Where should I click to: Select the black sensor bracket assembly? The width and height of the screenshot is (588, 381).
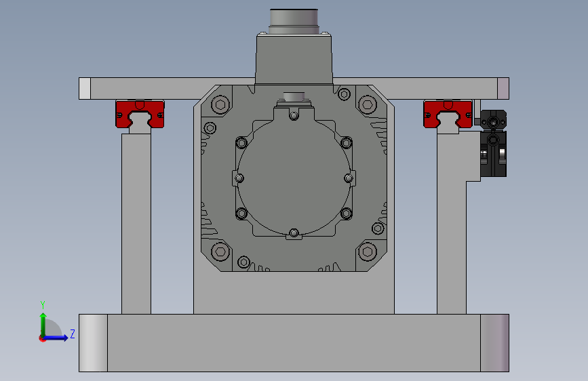493,143
